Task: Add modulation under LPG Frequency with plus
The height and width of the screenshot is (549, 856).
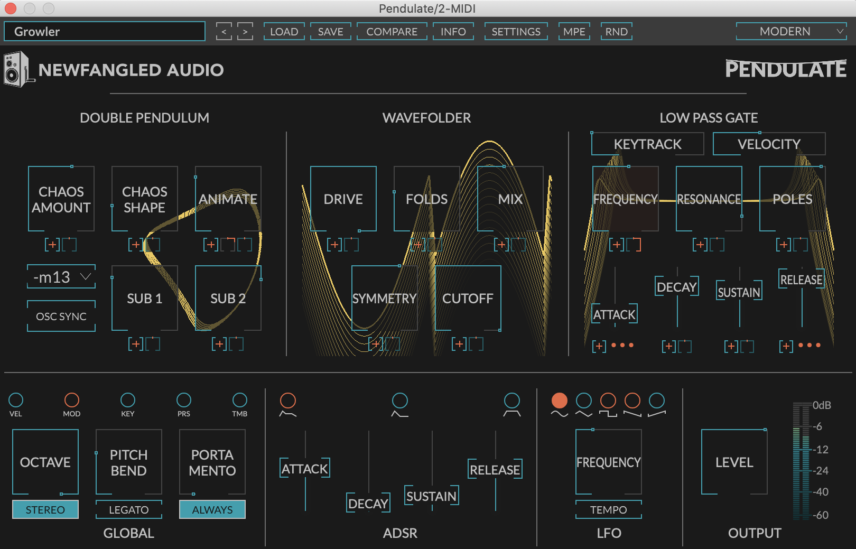Action: tap(616, 244)
